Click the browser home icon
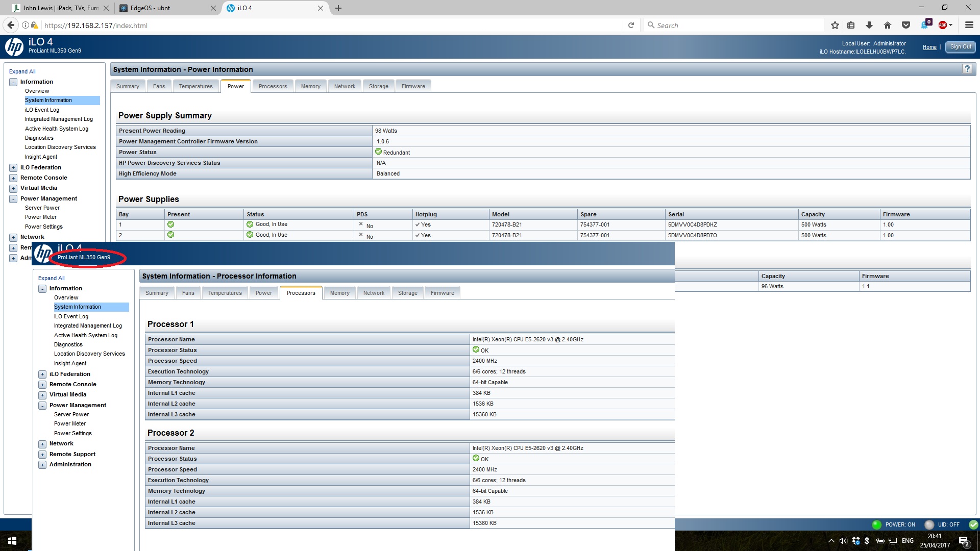Image resolution: width=980 pixels, height=551 pixels. (888, 25)
